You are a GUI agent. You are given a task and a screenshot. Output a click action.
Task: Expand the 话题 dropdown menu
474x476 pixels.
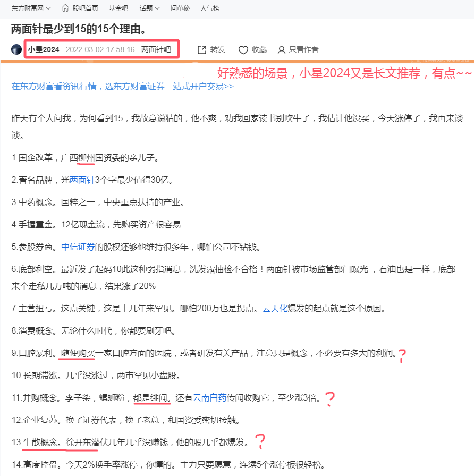(149, 8)
